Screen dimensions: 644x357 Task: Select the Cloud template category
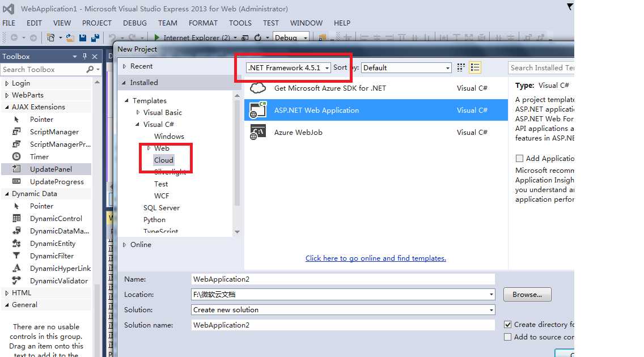pos(163,160)
